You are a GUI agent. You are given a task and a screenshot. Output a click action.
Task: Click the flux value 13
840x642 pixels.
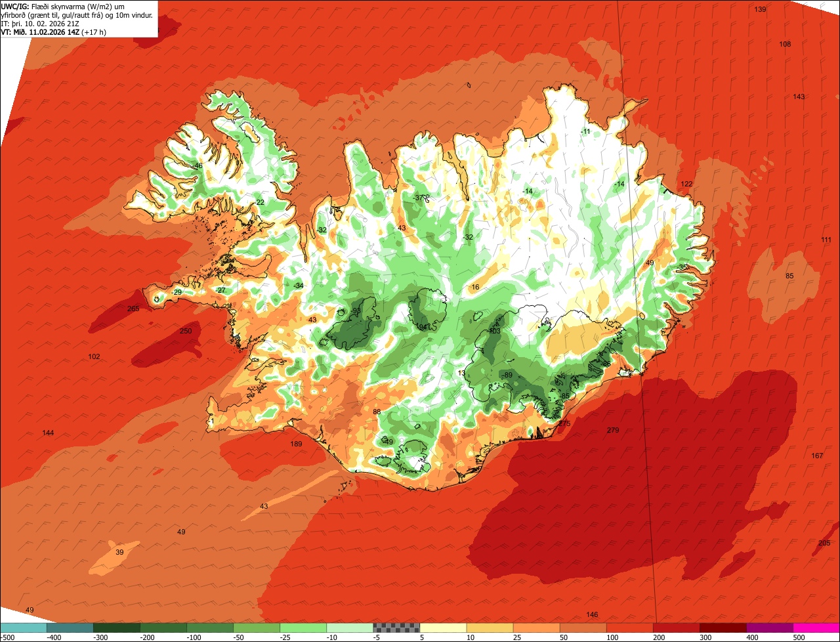click(x=461, y=373)
